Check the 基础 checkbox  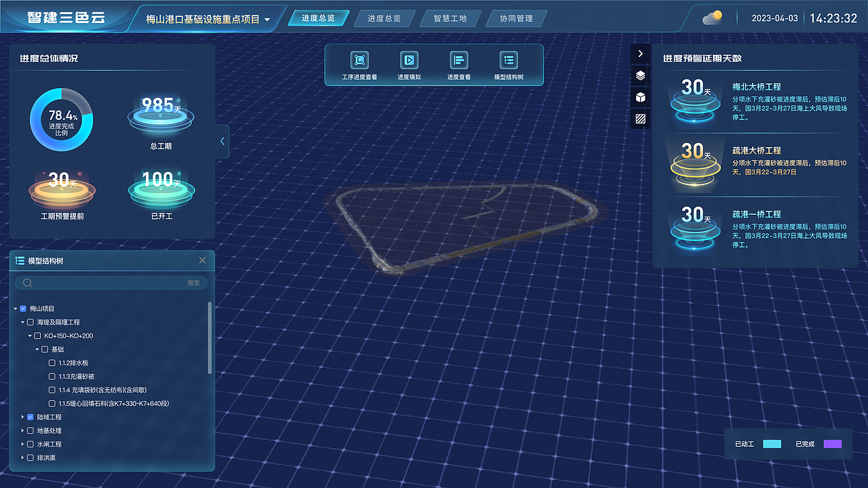45,349
